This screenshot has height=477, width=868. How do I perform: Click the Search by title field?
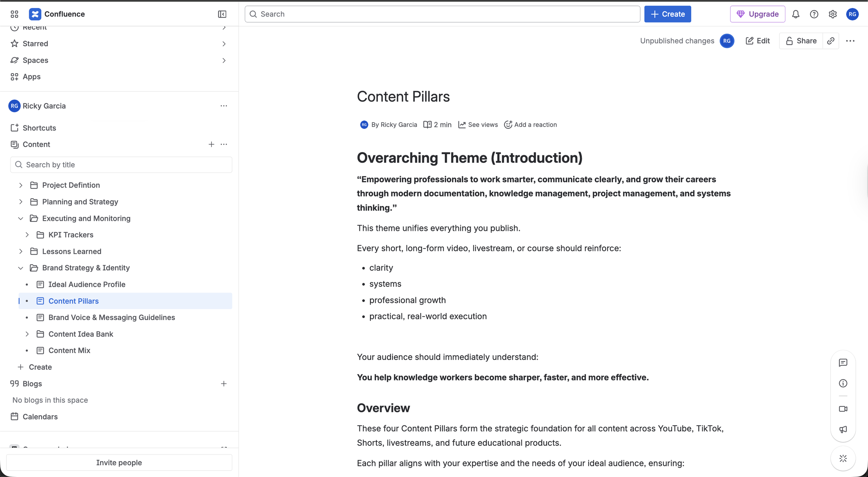(x=121, y=164)
